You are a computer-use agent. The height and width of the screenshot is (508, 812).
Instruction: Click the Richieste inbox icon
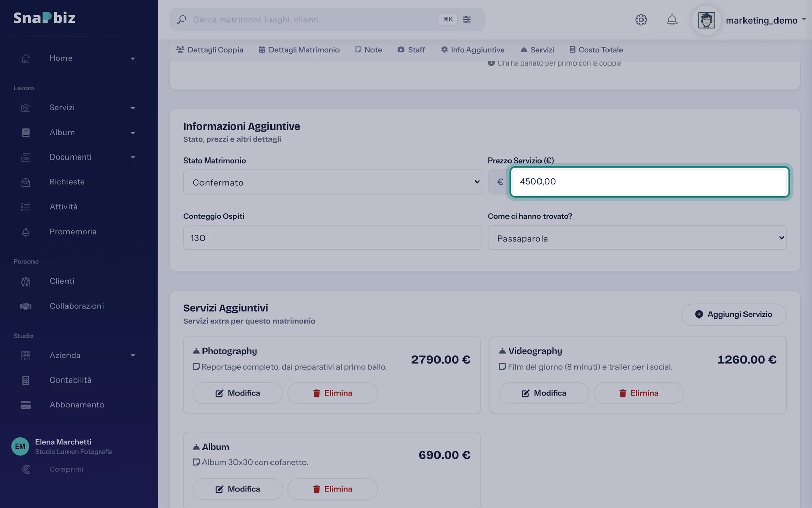[x=26, y=182]
